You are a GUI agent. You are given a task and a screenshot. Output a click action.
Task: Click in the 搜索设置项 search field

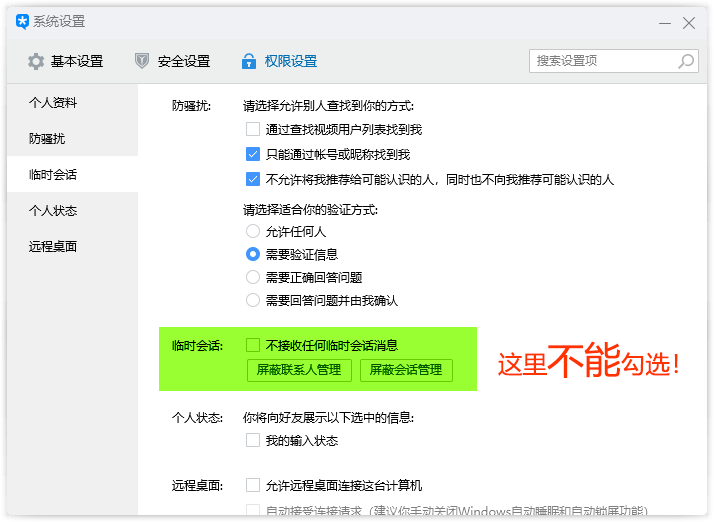600,61
